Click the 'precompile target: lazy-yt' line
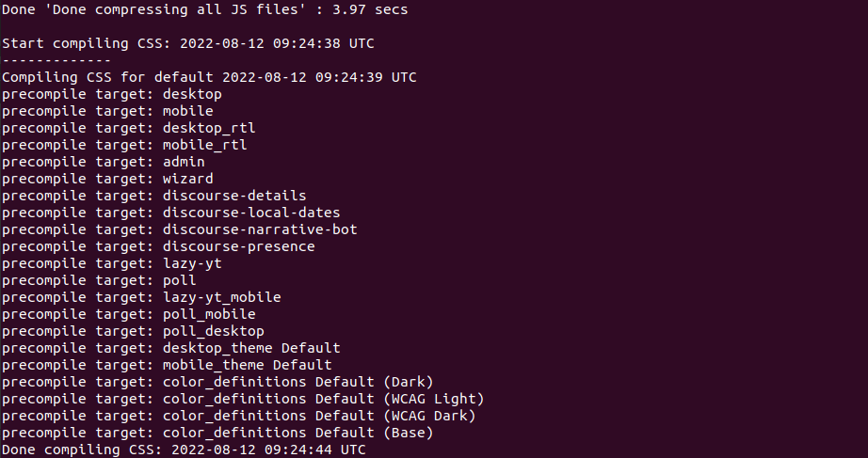Image resolution: width=868 pixels, height=458 pixels. tap(111, 263)
